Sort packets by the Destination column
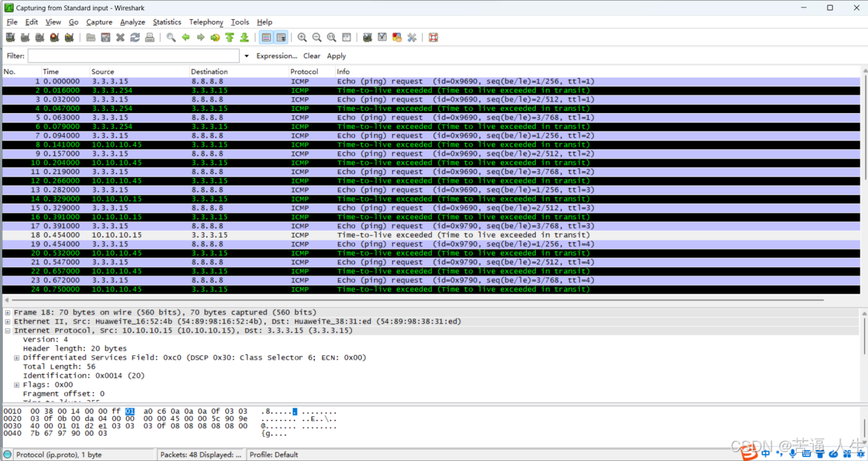The width and height of the screenshot is (868, 461). click(x=239, y=71)
